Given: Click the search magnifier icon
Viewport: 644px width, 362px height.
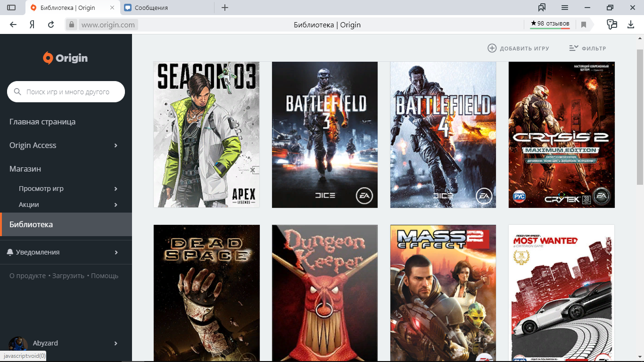Looking at the screenshot, I should pyautogui.click(x=18, y=92).
